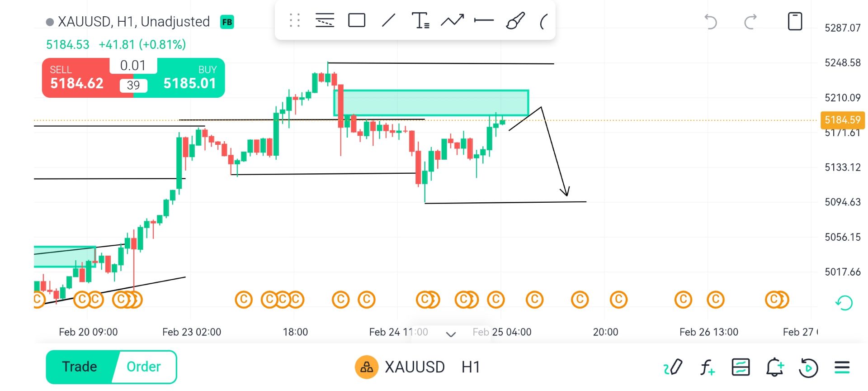868x391 pixels.
Task: Edit the 0.01 lot size field
Action: (133, 66)
